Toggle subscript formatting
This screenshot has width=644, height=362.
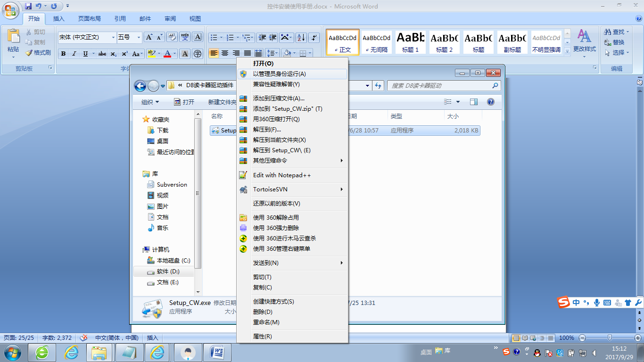[114, 53]
